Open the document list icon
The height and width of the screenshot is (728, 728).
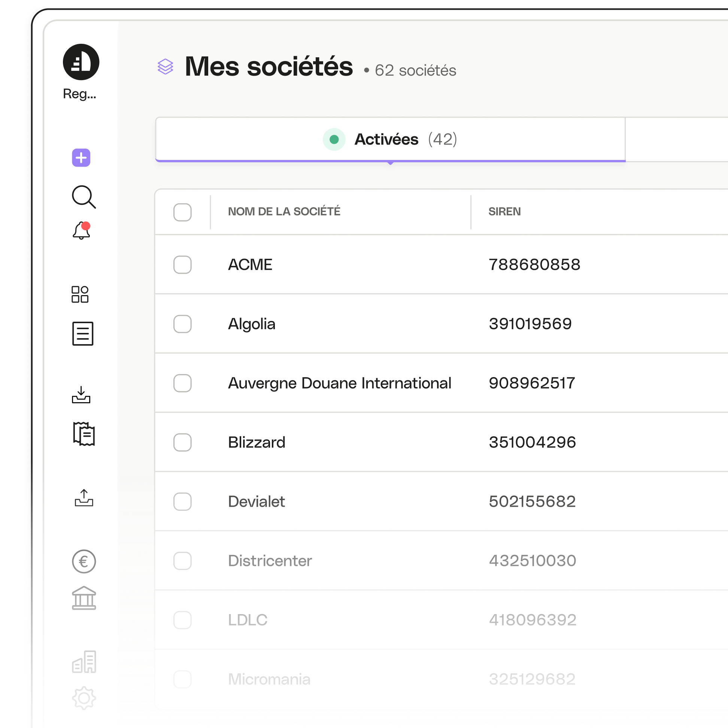pyautogui.click(x=83, y=333)
